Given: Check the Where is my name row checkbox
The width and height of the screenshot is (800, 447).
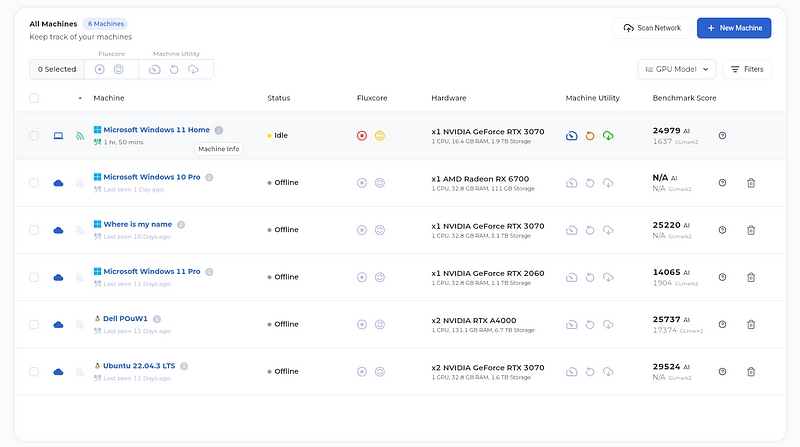Looking at the screenshot, I should pyautogui.click(x=34, y=230).
